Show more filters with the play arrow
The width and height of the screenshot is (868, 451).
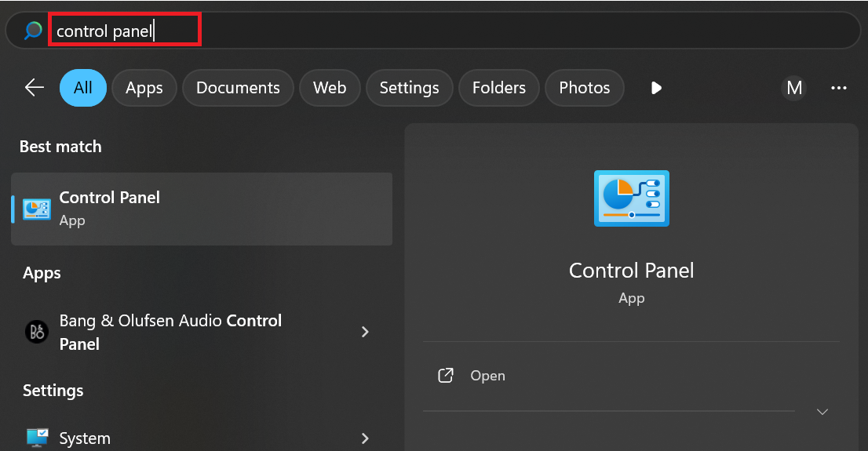pyautogui.click(x=656, y=88)
